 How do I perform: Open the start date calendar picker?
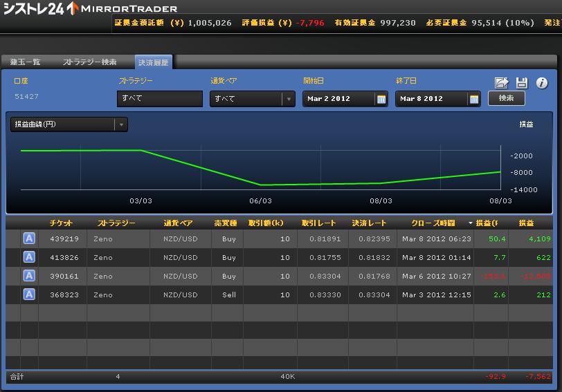coord(381,99)
